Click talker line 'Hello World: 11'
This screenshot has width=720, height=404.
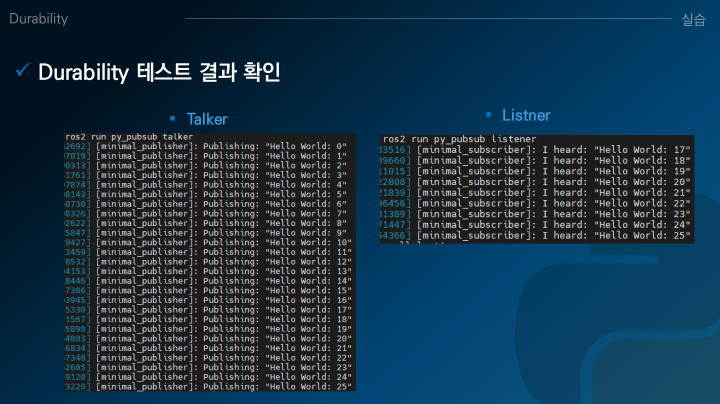point(208,252)
